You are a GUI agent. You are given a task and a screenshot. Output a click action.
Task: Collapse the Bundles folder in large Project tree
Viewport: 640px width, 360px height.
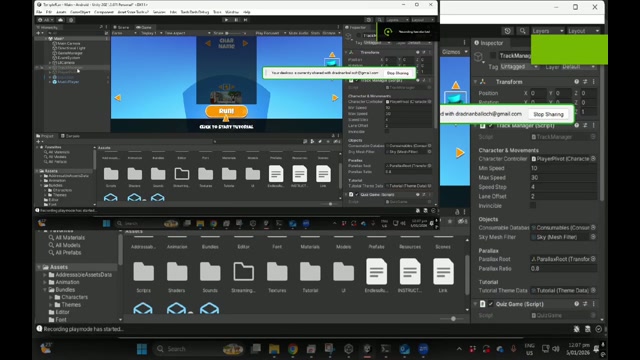pos(44,290)
